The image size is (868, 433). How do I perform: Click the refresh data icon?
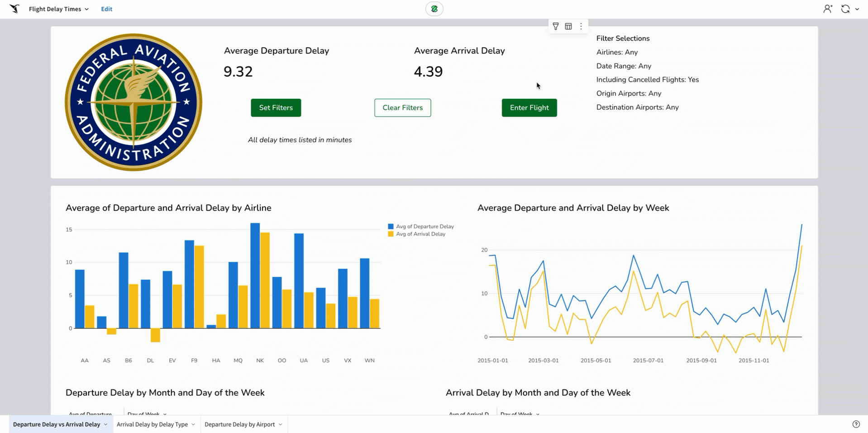tap(845, 9)
